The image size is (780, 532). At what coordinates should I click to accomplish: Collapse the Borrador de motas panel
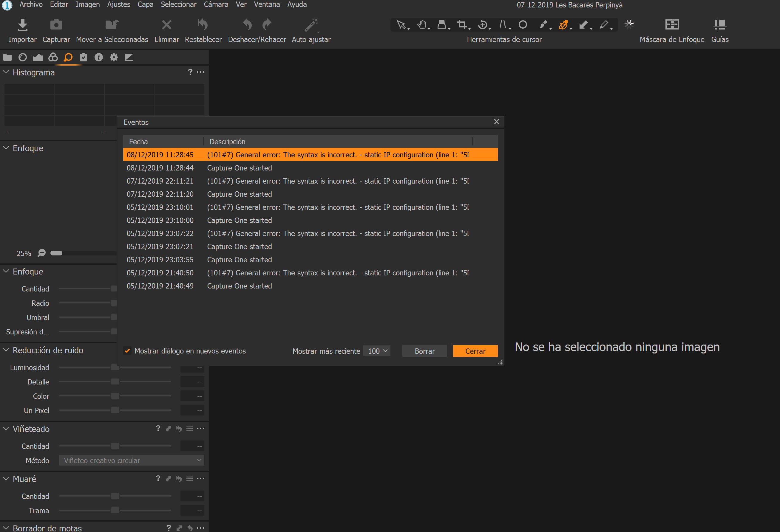(x=6, y=528)
